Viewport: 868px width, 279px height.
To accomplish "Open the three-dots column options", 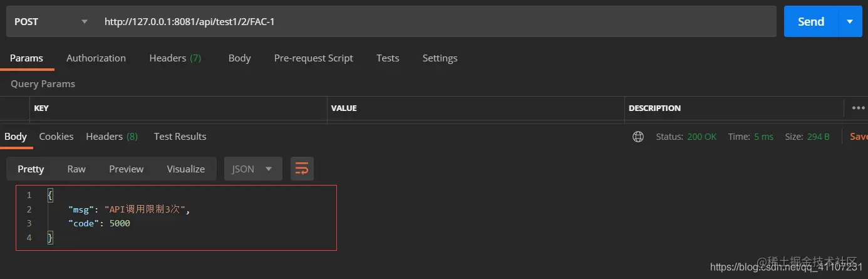I will tap(858, 108).
